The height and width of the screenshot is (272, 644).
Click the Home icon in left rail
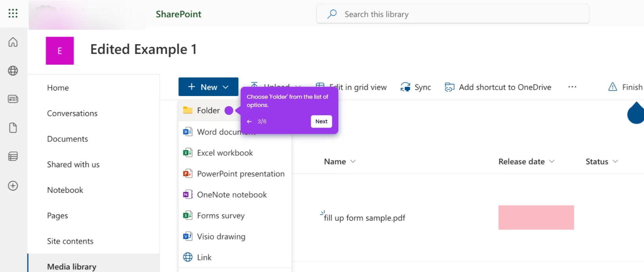point(13,42)
